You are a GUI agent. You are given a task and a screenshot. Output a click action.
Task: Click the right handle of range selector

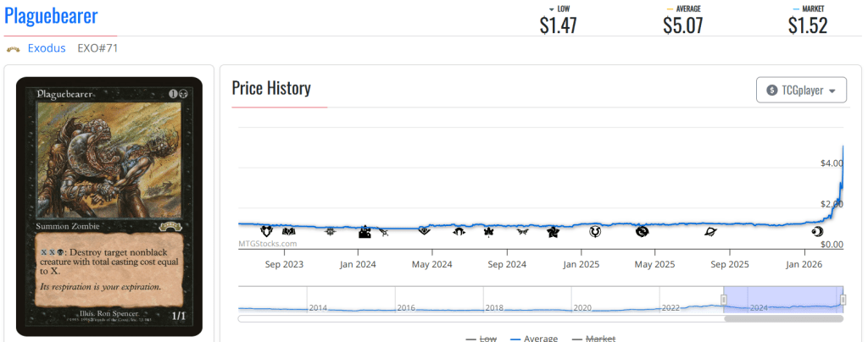(843, 300)
